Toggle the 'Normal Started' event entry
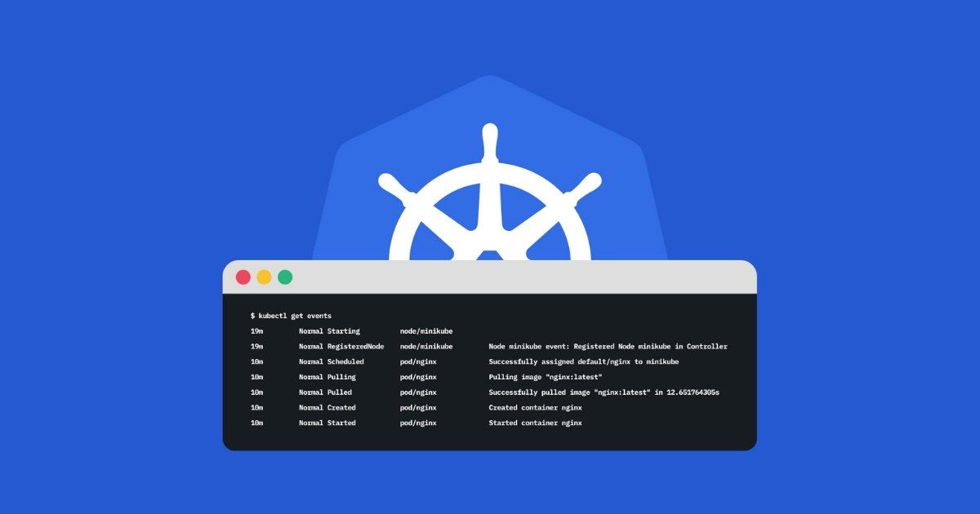 (327, 423)
